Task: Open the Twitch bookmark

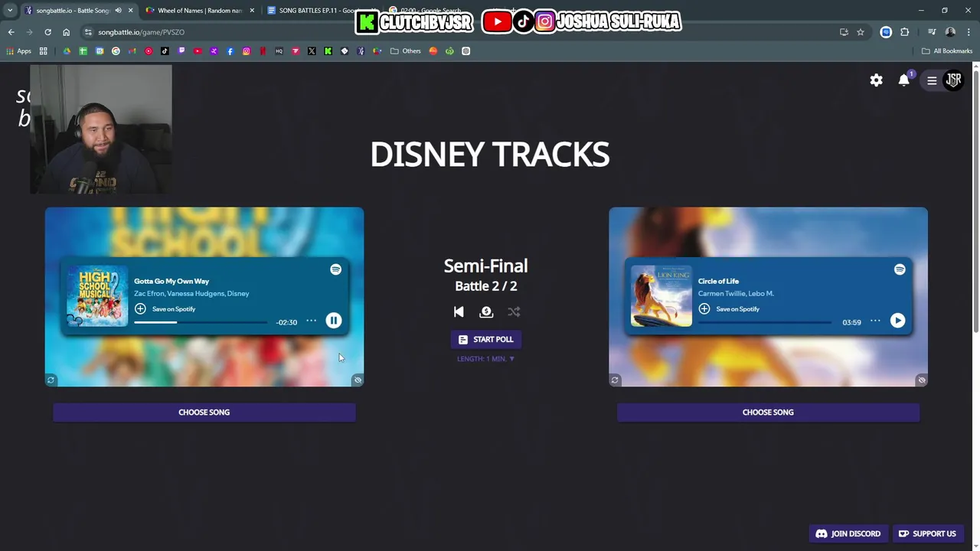Action: [x=181, y=51]
